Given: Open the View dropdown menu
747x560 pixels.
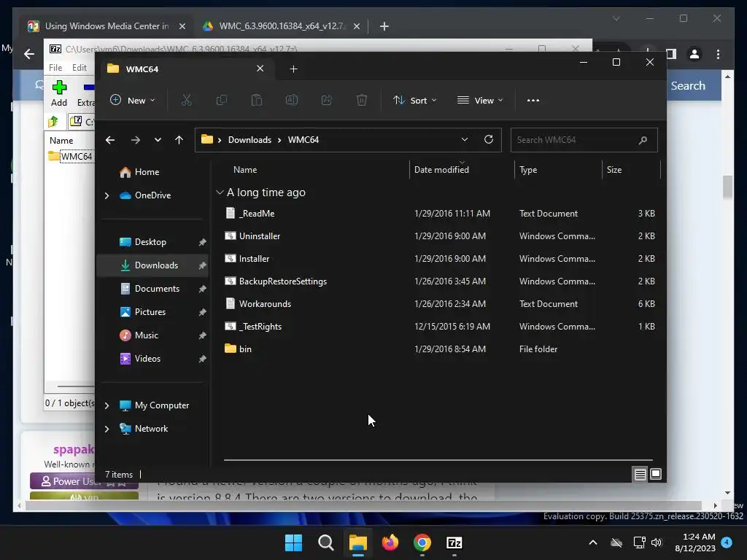Looking at the screenshot, I should click(x=480, y=101).
